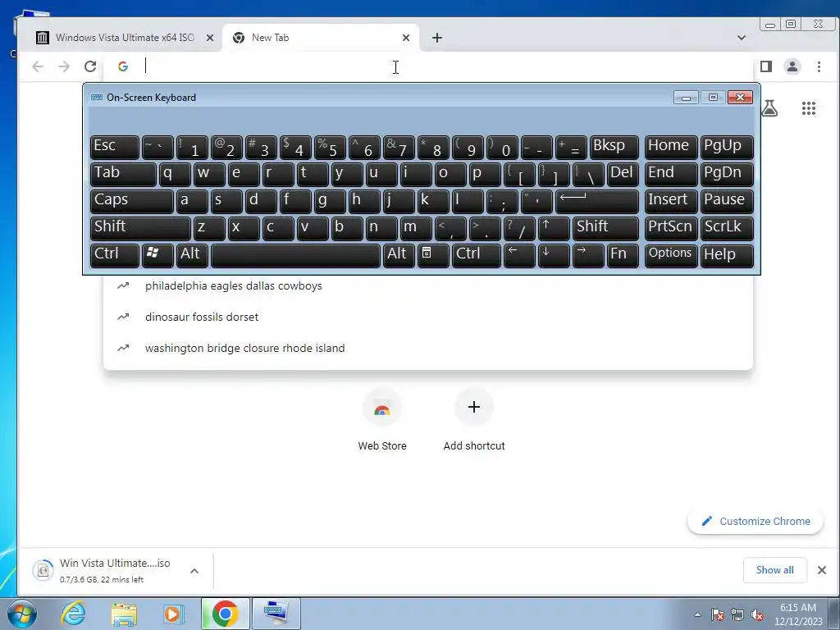The image size is (840, 630).
Task: Click the up arrow key on keyboard
Action: pyautogui.click(x=554, y=228)
